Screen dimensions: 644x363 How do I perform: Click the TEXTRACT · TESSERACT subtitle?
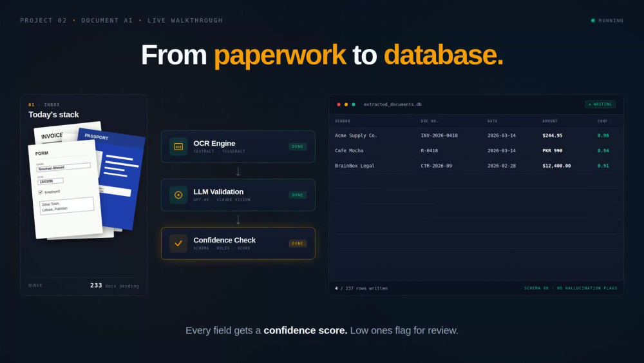(219, 152)
